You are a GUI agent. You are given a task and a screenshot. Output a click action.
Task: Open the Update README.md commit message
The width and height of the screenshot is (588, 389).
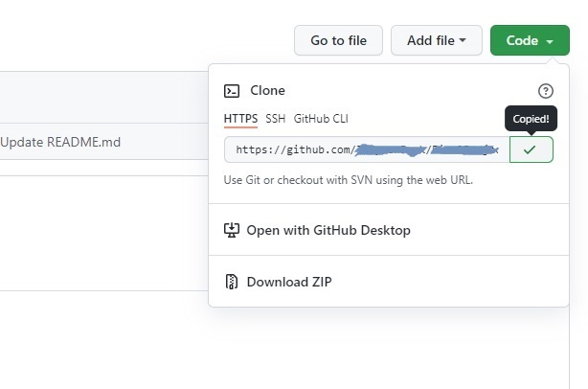click(x=60, y=142)
